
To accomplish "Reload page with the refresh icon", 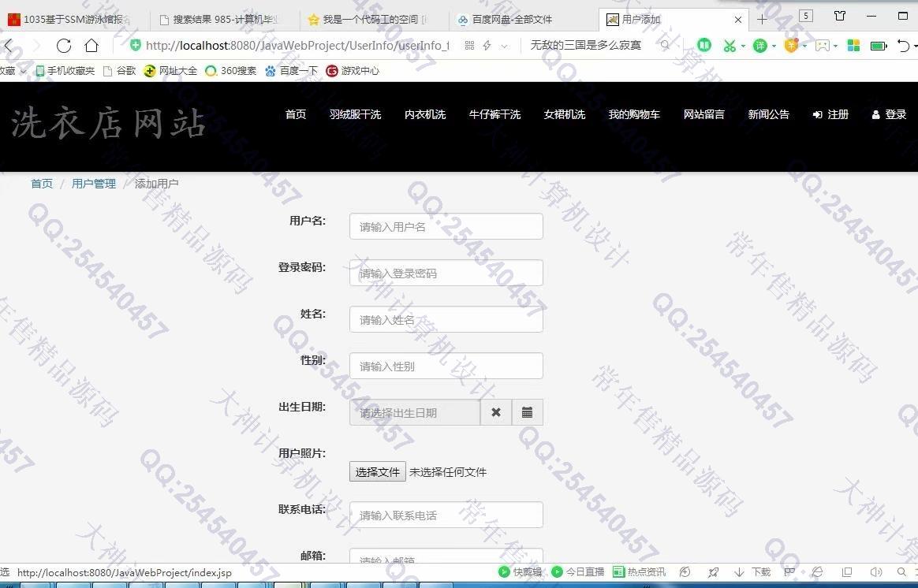I will tap(64, 46).
